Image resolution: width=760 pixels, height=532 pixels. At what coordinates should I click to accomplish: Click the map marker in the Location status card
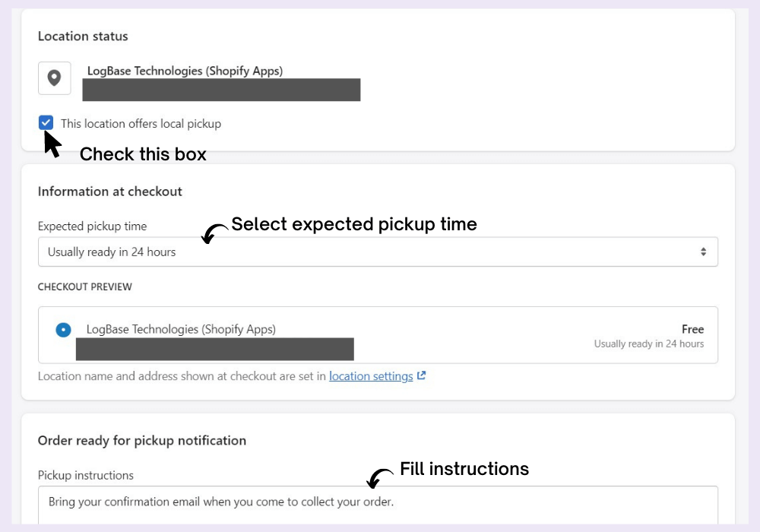(54, 78)
